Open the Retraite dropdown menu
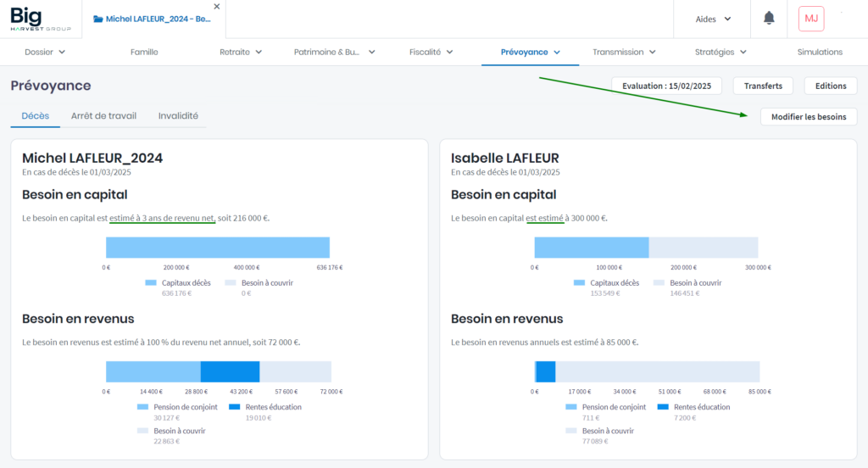Screen dimensions: 868x468 click(241, 52)
